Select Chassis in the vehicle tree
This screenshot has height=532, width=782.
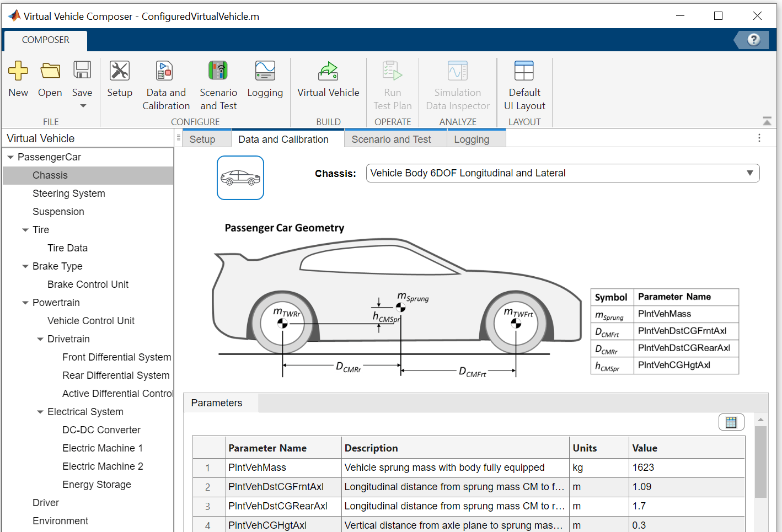(88, 175)
